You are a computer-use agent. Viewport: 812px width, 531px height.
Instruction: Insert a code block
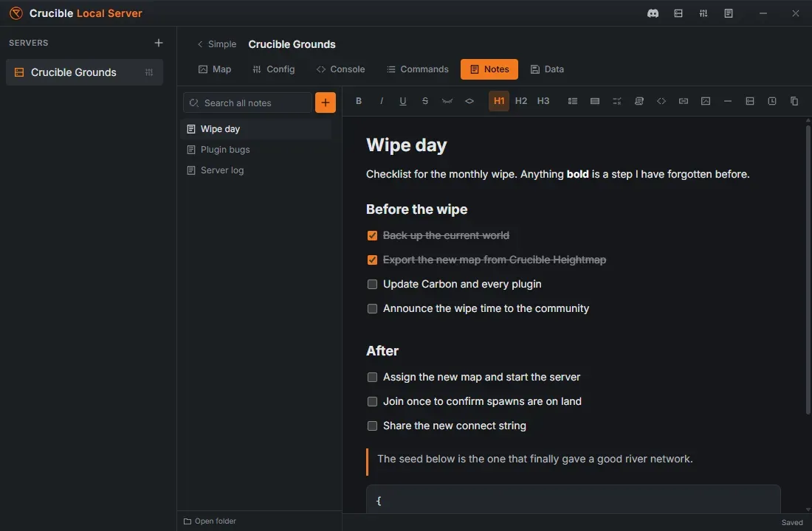point(661,101)
